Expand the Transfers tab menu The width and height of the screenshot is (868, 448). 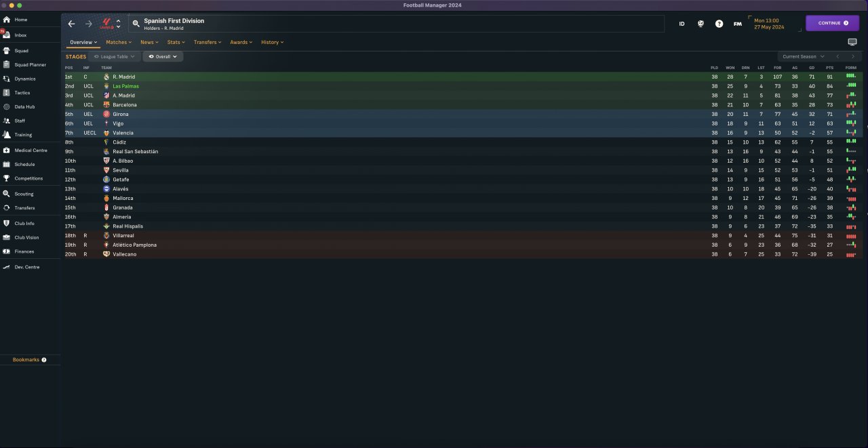[x=208, y=42]
